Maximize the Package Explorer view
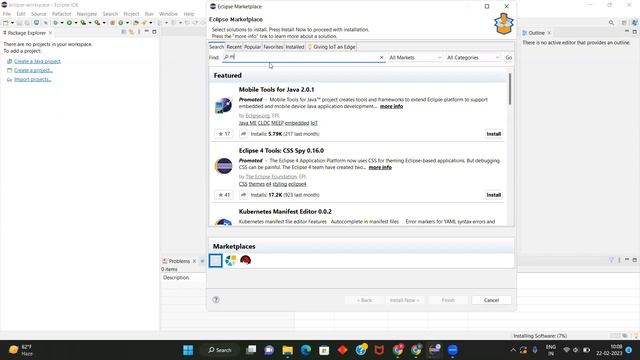Viewport: 640px width, 360px height. pyautogui.click(x=154, y=32)
